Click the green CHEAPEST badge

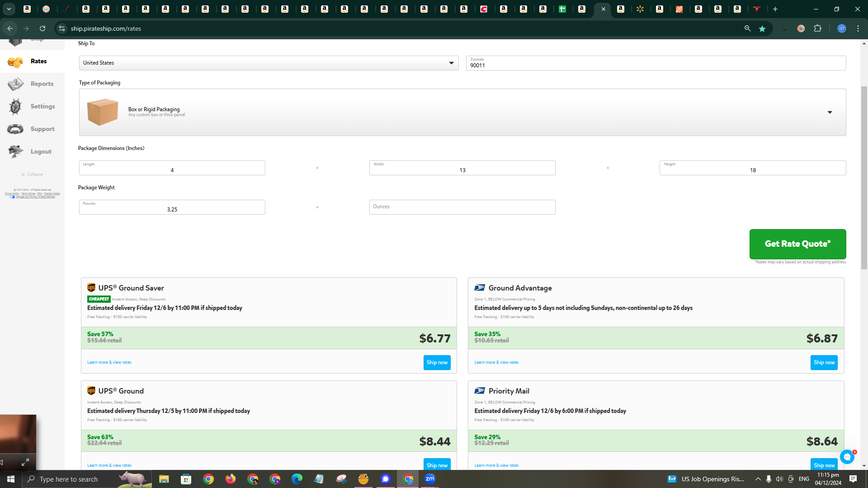pos(99,299)
